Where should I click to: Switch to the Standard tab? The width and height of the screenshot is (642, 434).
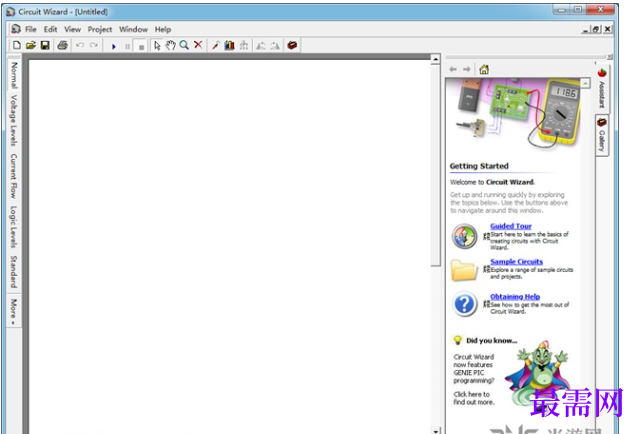14,272
